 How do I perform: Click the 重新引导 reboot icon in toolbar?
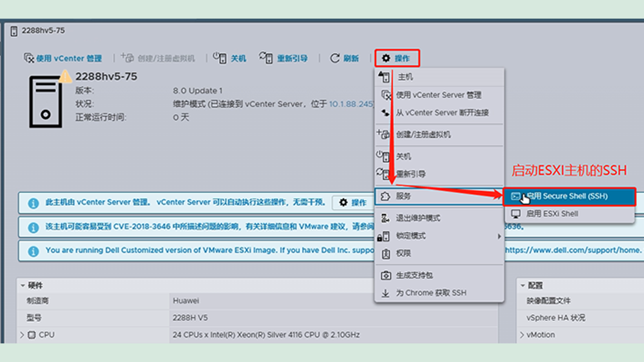point(266,58)
